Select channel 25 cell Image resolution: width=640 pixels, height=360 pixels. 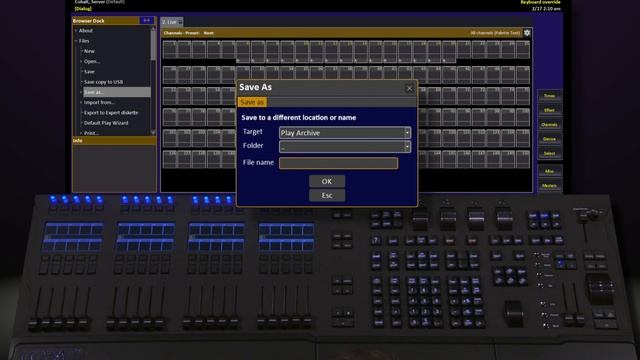(x=523, y=50)
